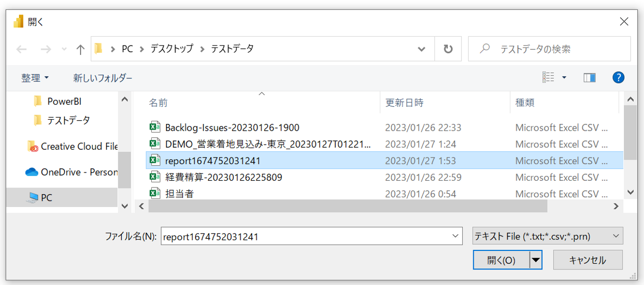This screenshot has height=285, width=644.
Task: Click the horizontal scrollbar thumb
Action: [347, 206]
